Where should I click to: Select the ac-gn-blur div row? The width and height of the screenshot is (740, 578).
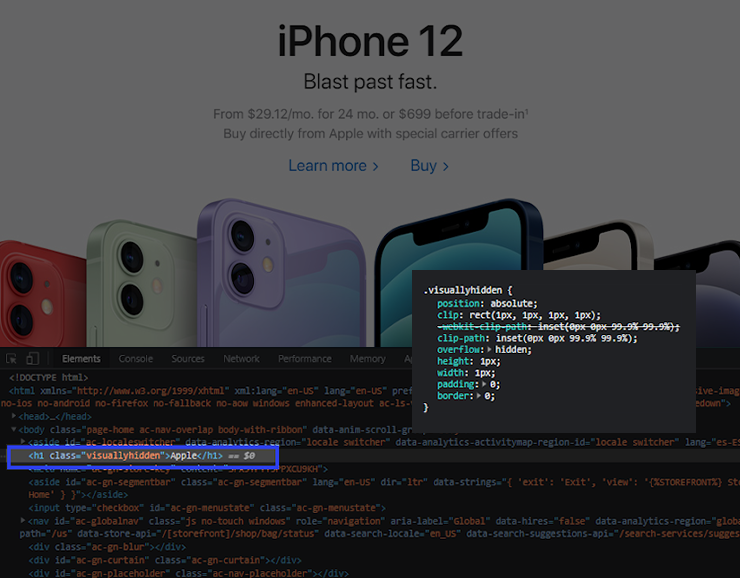point(107,547)
